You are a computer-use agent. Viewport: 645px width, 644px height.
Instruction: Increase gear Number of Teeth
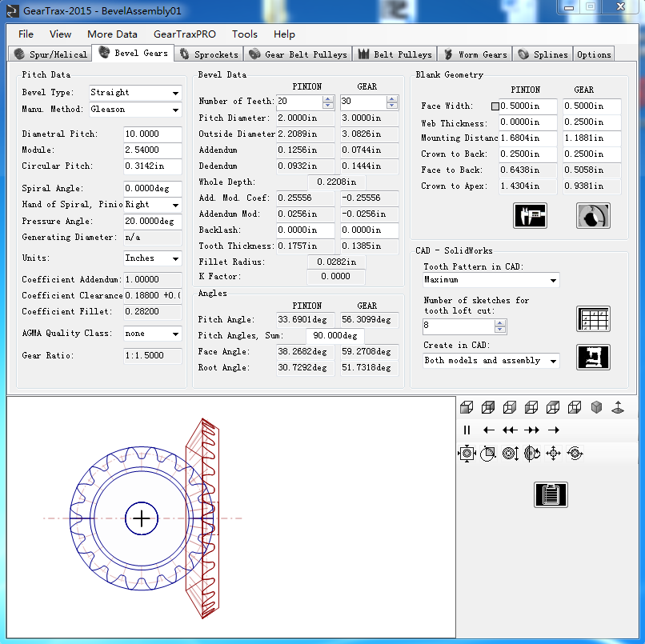[x=392, y=98]
